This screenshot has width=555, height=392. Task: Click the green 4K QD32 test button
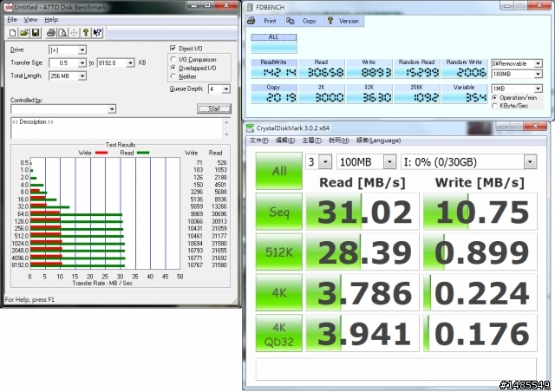click(x=279, y=333)
